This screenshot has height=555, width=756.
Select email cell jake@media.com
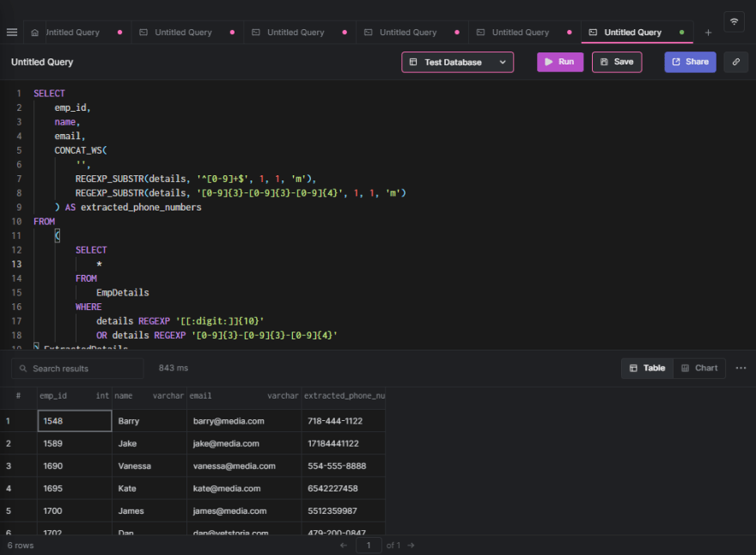tap(244, 443)
